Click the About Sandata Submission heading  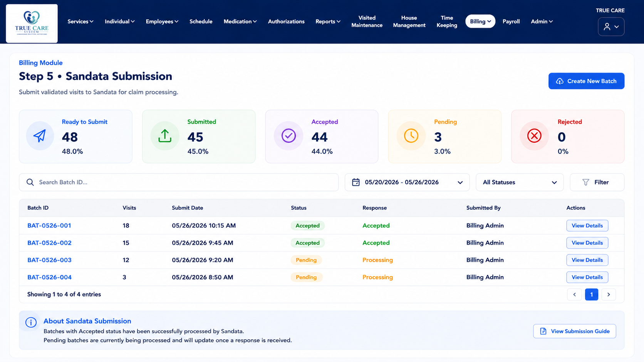[87, 321]
